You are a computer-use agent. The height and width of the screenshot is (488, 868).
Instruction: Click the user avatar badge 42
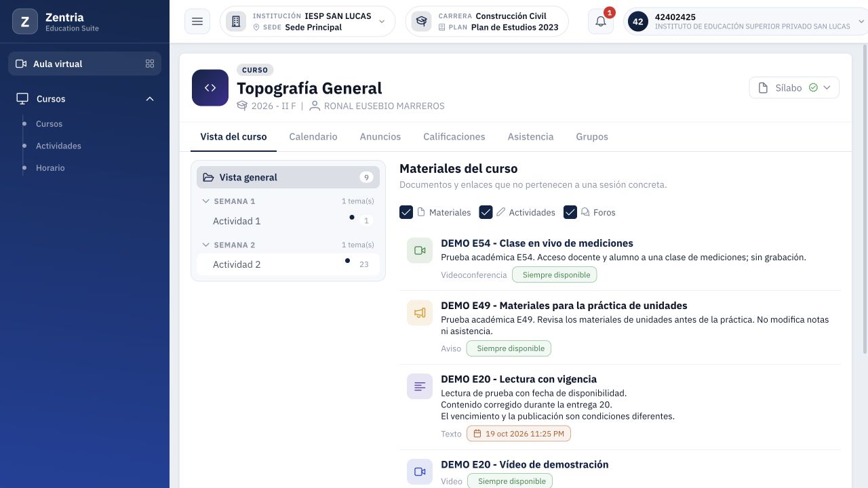(638, 22)
